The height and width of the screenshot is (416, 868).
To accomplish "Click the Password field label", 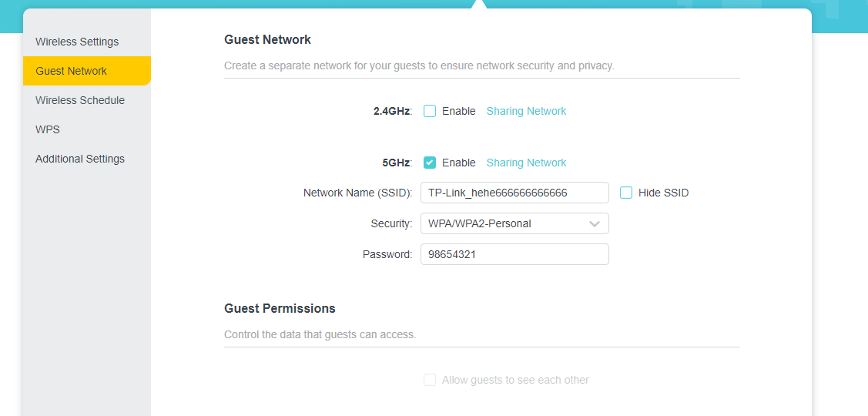I will (387, 254).
